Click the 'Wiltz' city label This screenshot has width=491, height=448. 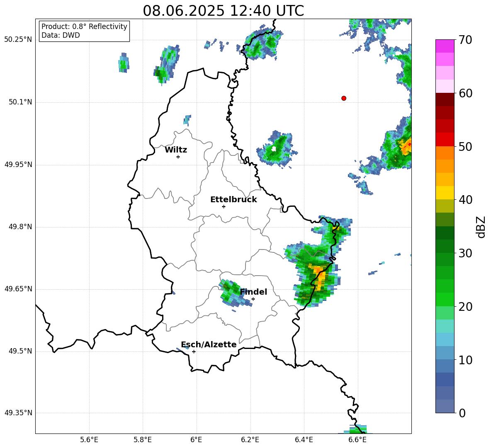pos(176,150)
